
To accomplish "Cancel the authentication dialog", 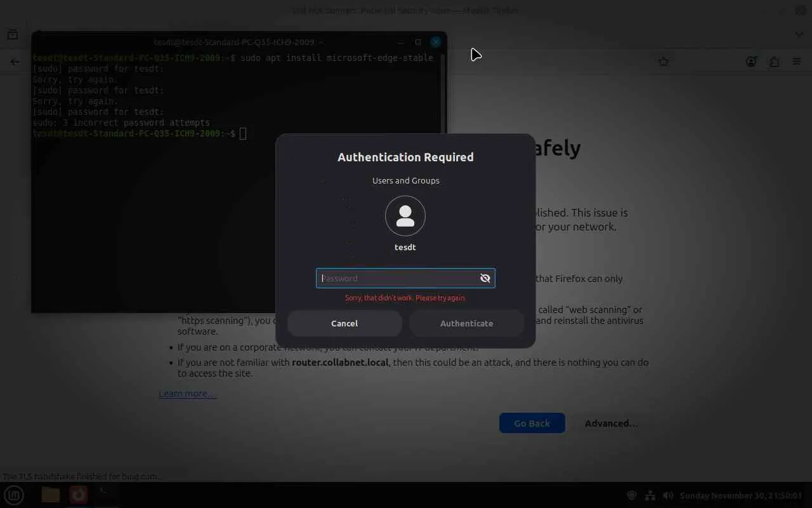I will pos(344,323).
